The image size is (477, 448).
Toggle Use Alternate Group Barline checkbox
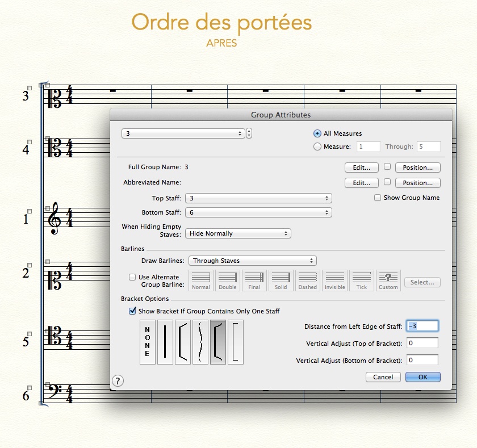tap(132, 278)
